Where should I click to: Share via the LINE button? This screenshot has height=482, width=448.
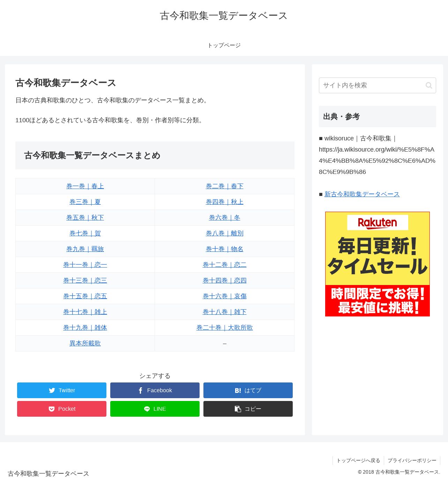155,409
